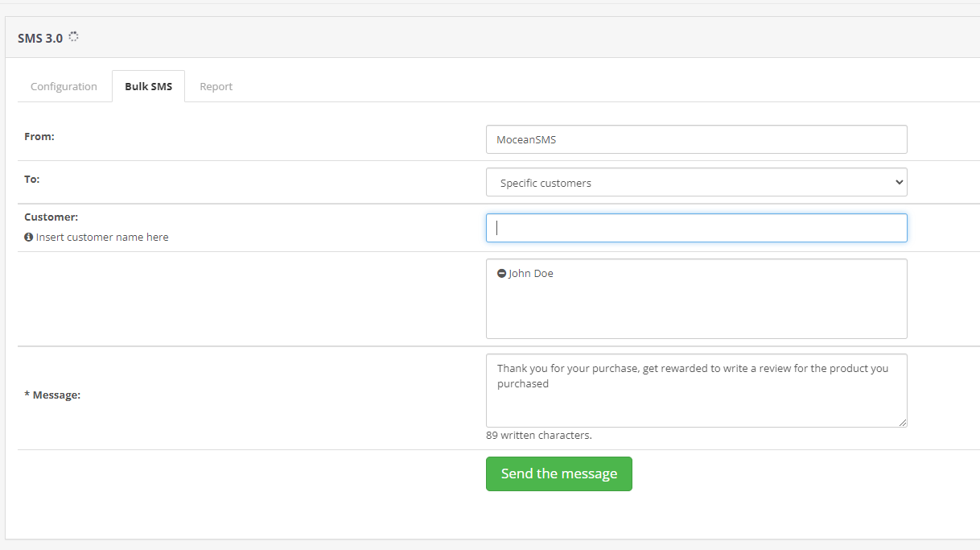Click inside the Customer search field

click(x=696, y=228)
